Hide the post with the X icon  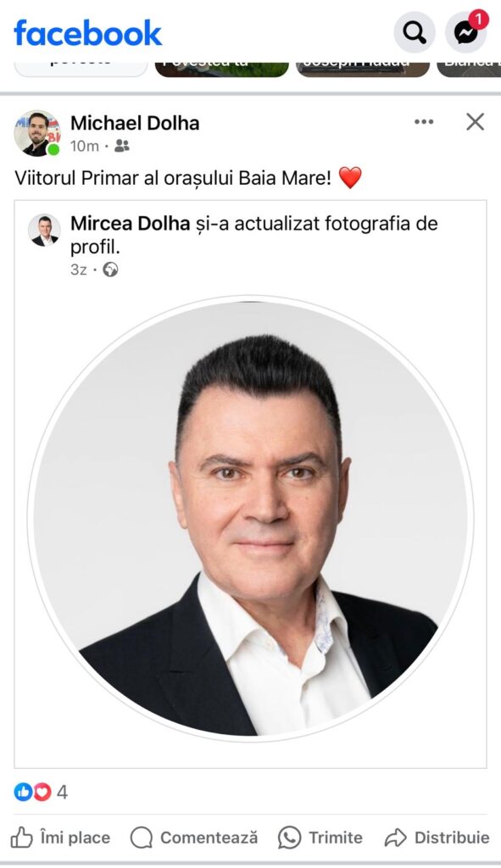click(x=475, y=122)
